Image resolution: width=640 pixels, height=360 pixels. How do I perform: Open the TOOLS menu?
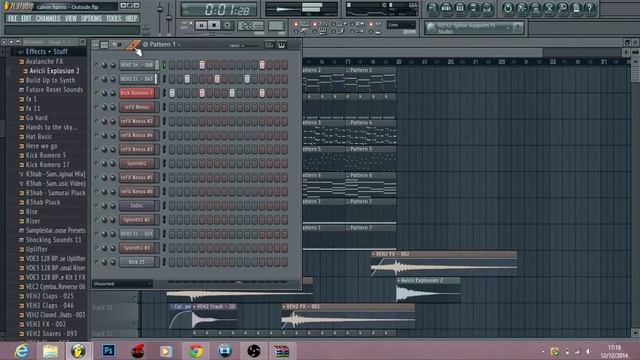click(x=113, y=19)
